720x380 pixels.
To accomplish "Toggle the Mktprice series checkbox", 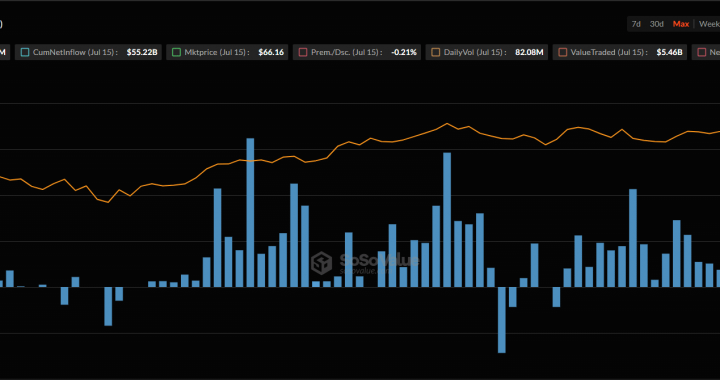I will [x=176, y=52].
